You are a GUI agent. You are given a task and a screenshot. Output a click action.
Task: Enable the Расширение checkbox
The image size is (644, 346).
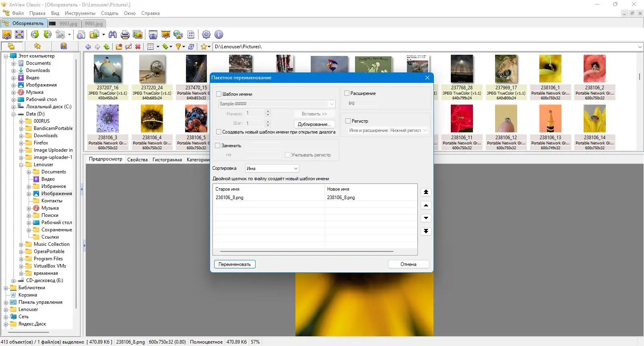tap(347, 93)
